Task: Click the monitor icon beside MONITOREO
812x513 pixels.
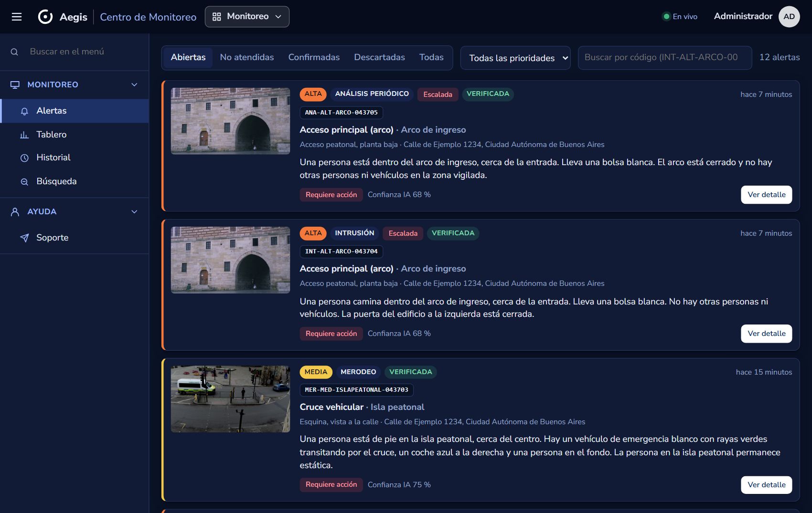Action: pyautogui.click(x=15, y=84)
